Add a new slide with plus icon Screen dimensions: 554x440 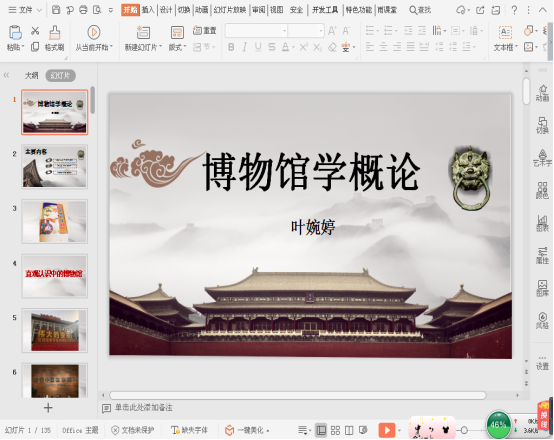(x=48, y=408)
